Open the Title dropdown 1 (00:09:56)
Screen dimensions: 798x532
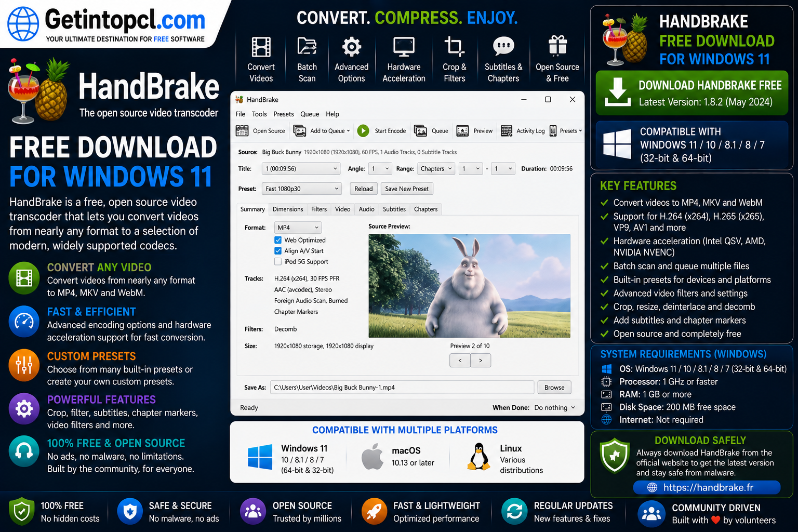(301, 169)
